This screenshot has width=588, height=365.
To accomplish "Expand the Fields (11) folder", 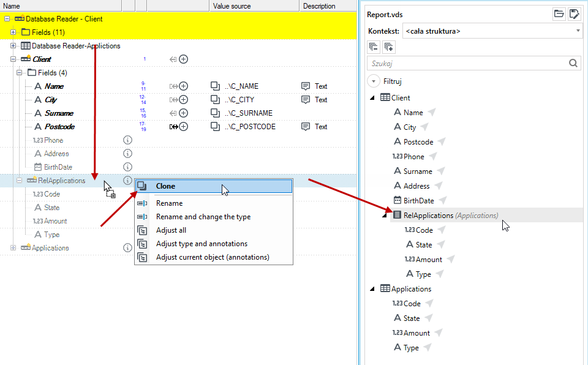I will [13, 32].
